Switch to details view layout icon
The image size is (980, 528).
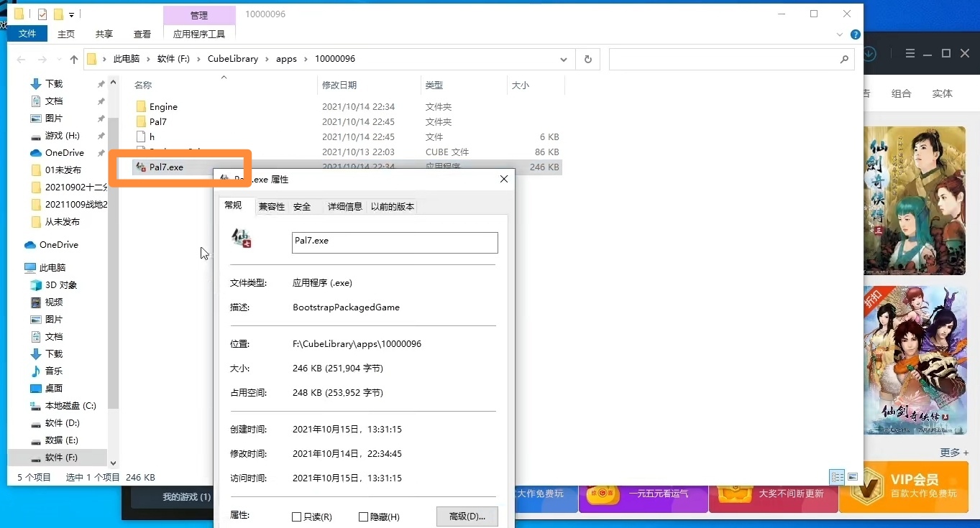pos(837,476)
